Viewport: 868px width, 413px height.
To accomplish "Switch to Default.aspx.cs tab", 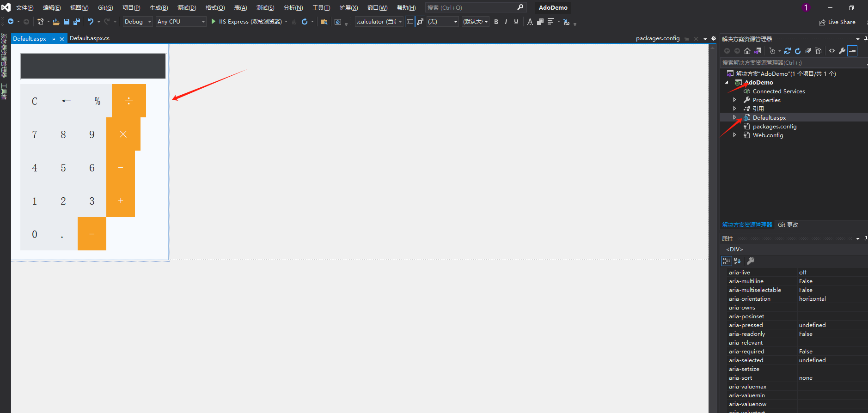I will coord(90,38).
